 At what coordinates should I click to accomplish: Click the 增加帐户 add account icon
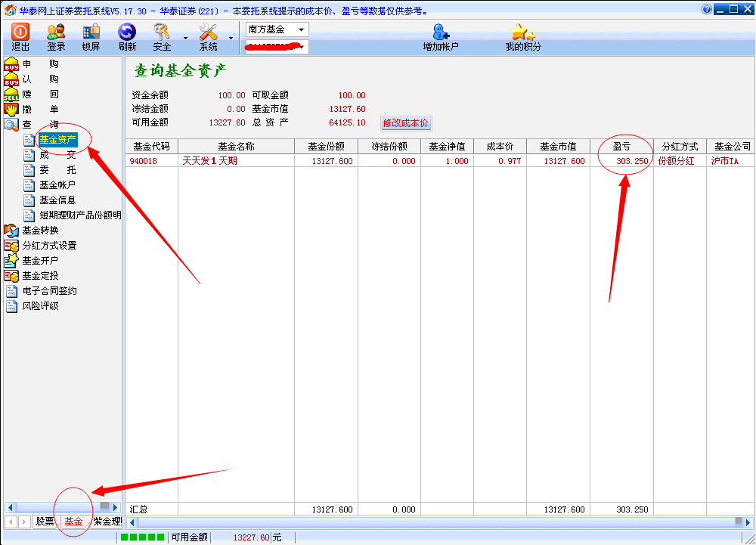pos(441,33)
